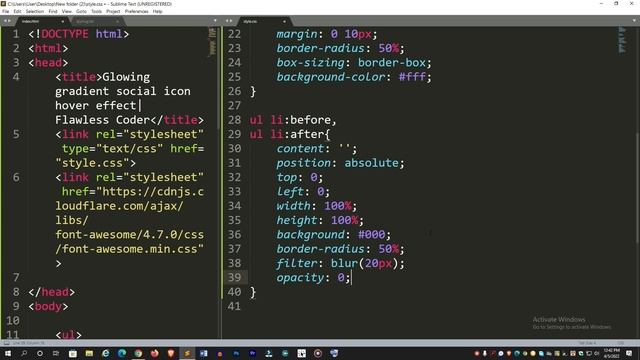Open taskbar Search

[24, 353]
